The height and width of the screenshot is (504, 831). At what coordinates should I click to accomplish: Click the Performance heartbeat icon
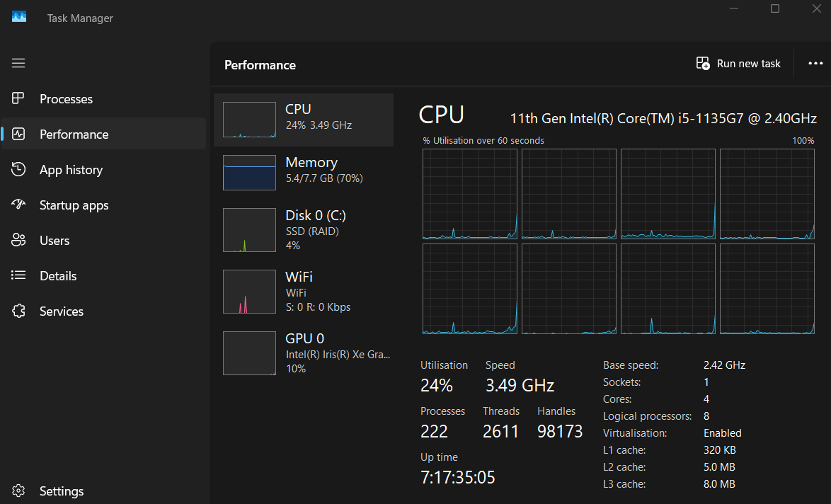18,134
